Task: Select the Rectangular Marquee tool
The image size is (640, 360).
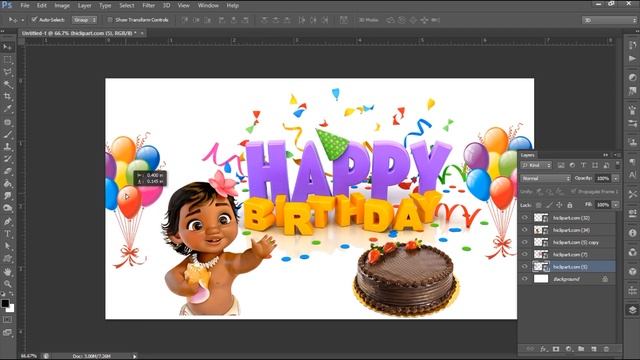Action: pos(7,60)
